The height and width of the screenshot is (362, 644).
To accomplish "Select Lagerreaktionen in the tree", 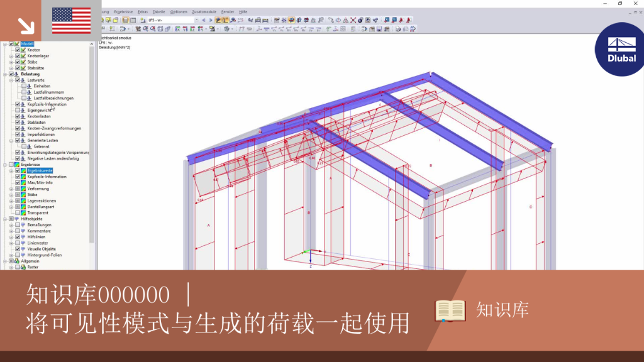I will (42, 200).
